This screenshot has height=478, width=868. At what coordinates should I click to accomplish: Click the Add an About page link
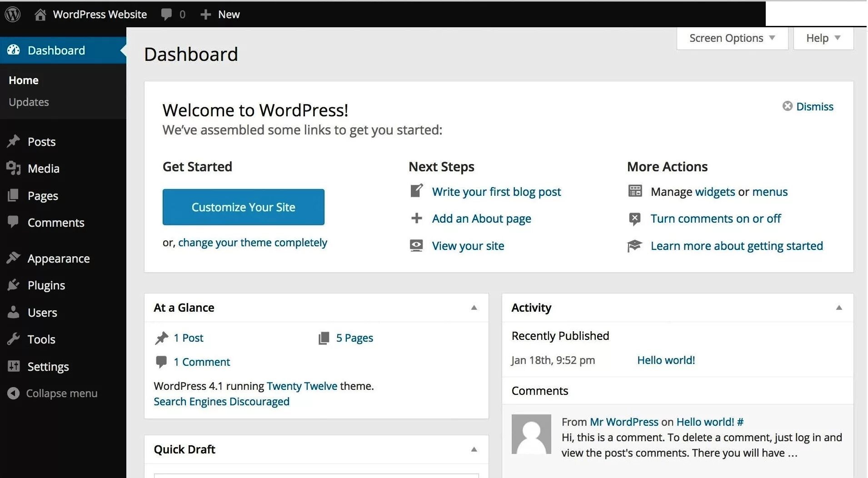click(x=482, y=219)
